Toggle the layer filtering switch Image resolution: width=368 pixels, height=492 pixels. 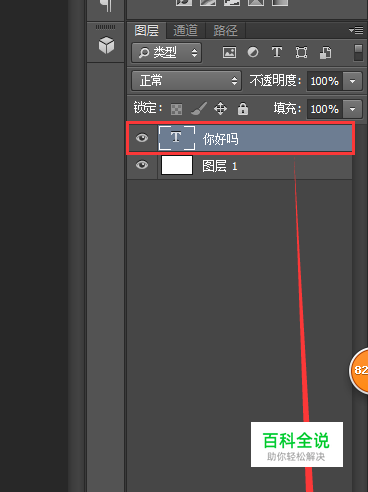click(358, 53)
